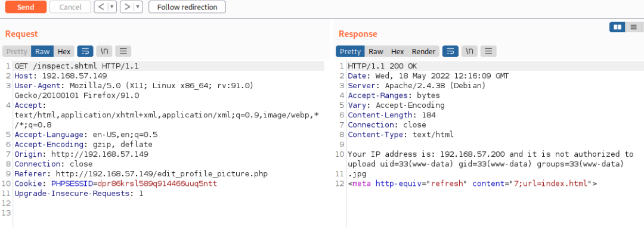Image resolution: width=644 pixels, height=227 pixels.
Task: Switch Request view to Pretty tab
Action: click(x=17, y=51)
